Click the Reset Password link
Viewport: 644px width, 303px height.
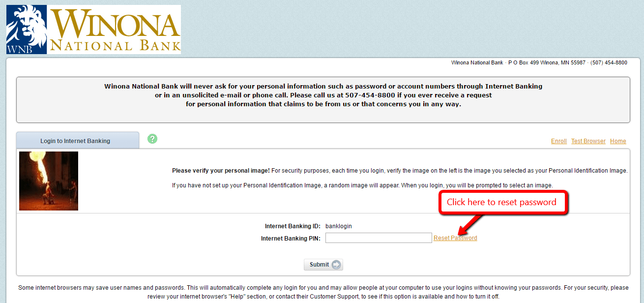[455, 238]
